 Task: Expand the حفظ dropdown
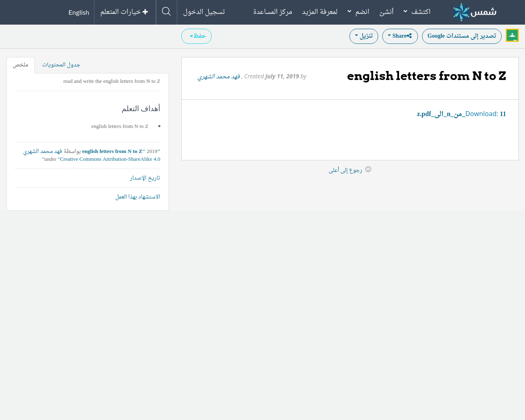[x=196, y=36]
